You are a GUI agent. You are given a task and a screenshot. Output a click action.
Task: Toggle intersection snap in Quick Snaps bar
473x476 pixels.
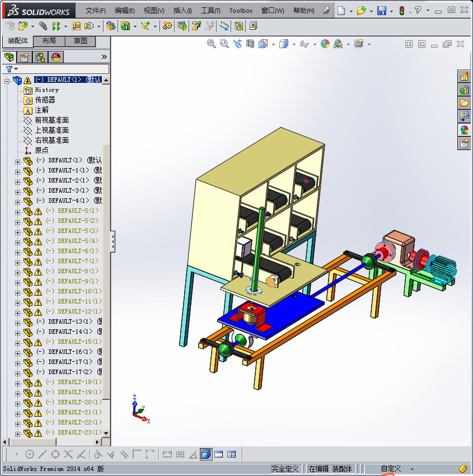[68, 455]
